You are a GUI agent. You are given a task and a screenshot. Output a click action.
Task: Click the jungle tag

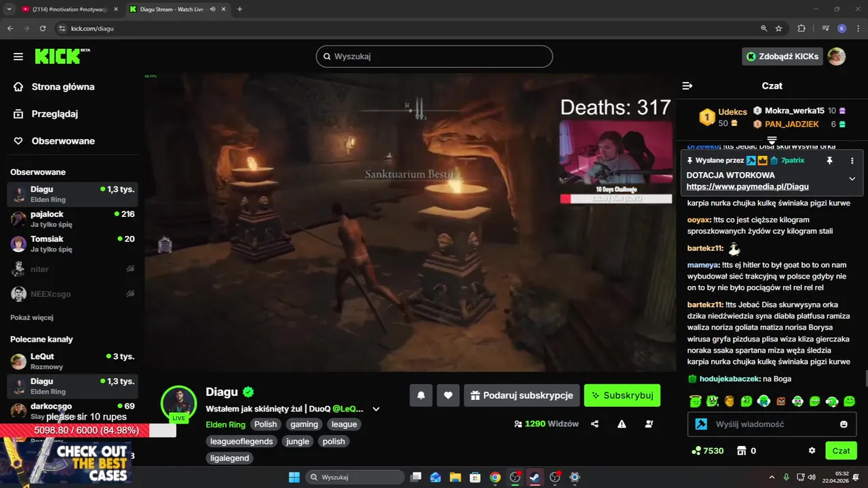[x=298, y=441]
